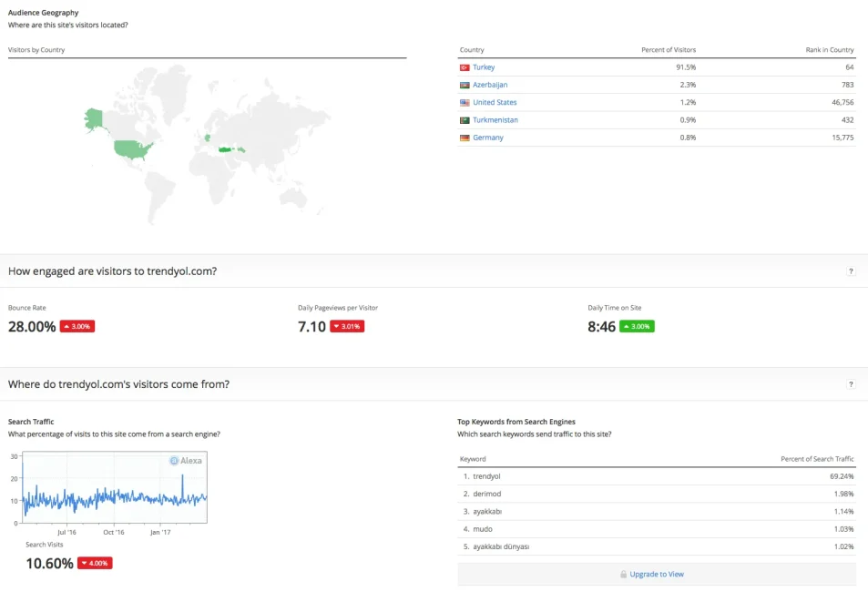The width and height of the screenshot is (868, 592).
Task: Click the ayakkabı dünyası keyword row
Action: click(x=657, y=546)
